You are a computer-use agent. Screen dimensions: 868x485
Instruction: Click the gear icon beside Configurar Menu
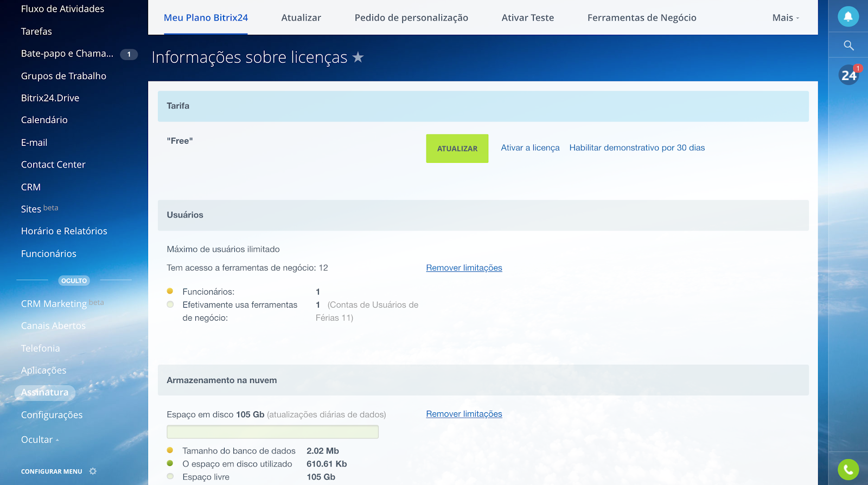pos(93,471)
